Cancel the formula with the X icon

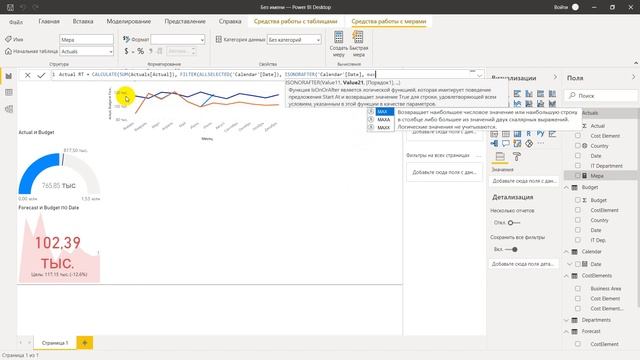click(27, 75)
